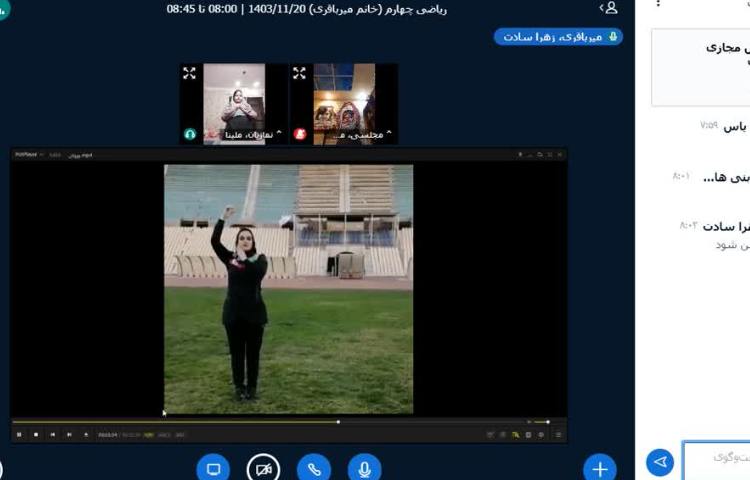Skip to next track in media player
This screenshot has height=480, width=750.
[x=69, y=435]
